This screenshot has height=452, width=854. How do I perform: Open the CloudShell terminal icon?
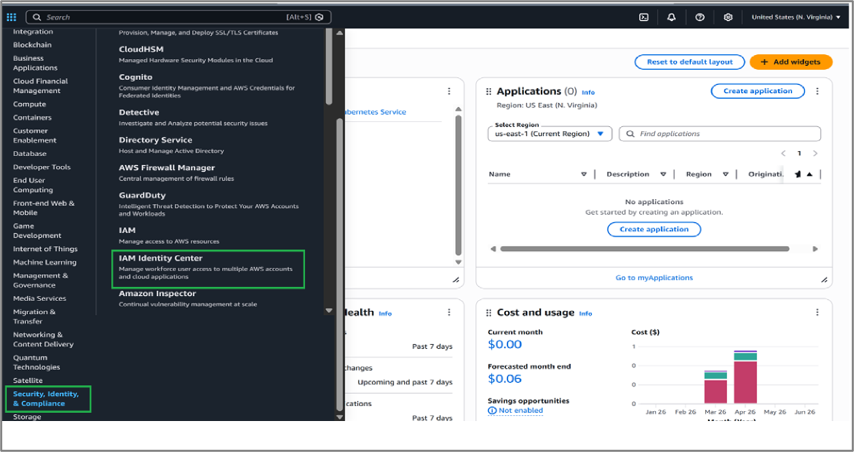[644, 17]
